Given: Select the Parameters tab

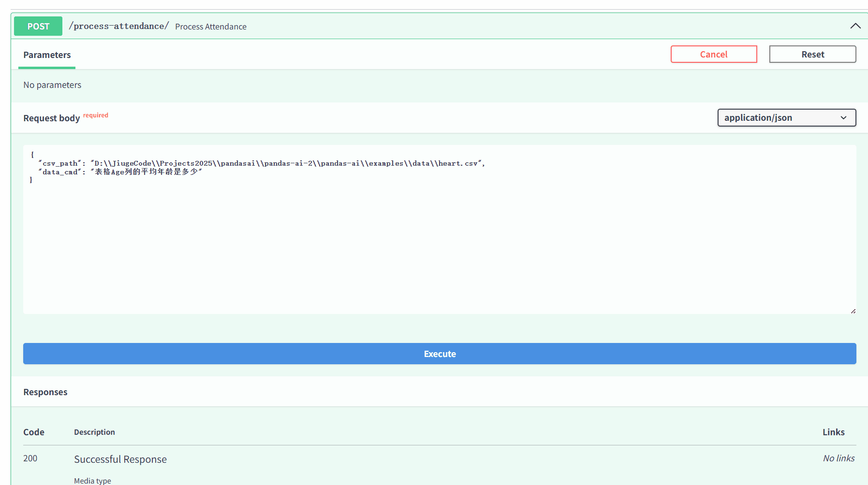Looking at the screenshot, I should [x=47, y=55].
